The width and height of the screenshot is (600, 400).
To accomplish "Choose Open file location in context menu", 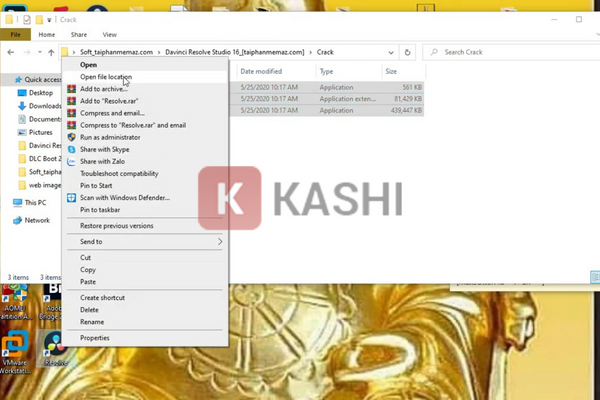I will coord(105,77).
